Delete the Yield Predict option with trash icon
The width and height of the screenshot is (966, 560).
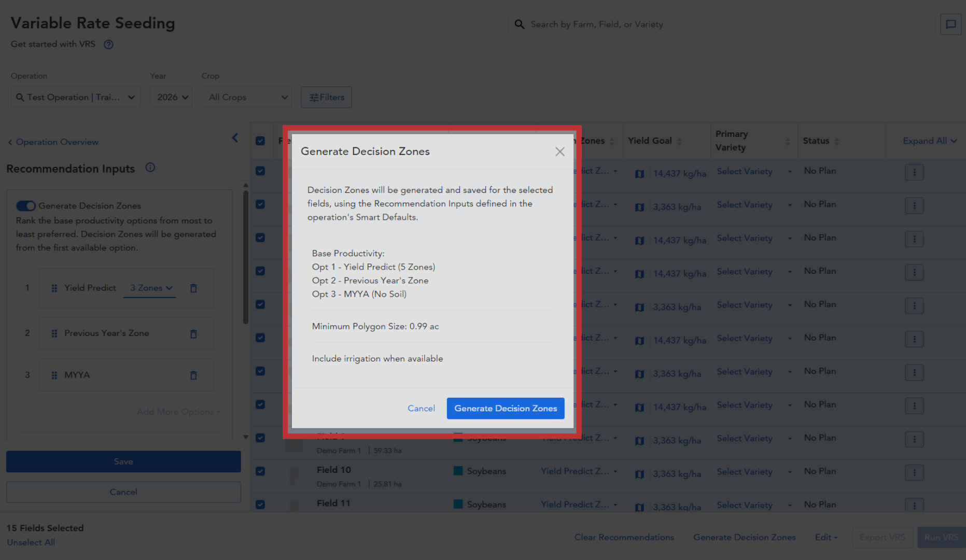(x=193, y=288)
